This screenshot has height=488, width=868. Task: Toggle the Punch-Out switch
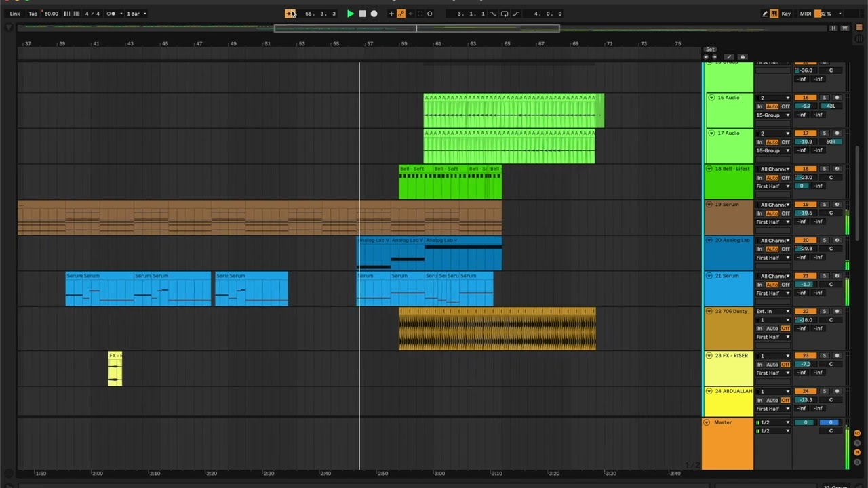click(x=516, y=14)
